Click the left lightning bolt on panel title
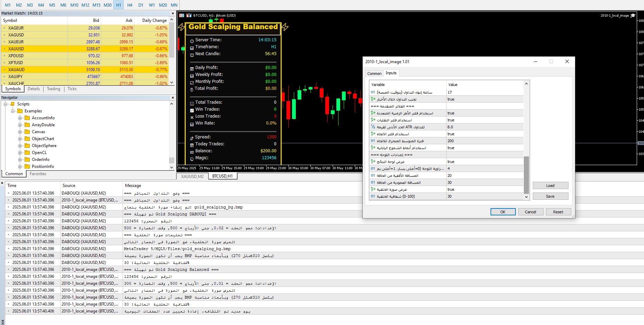Image resolution: width=644 pixels, height=325 pixels. (x=182, y=27)
